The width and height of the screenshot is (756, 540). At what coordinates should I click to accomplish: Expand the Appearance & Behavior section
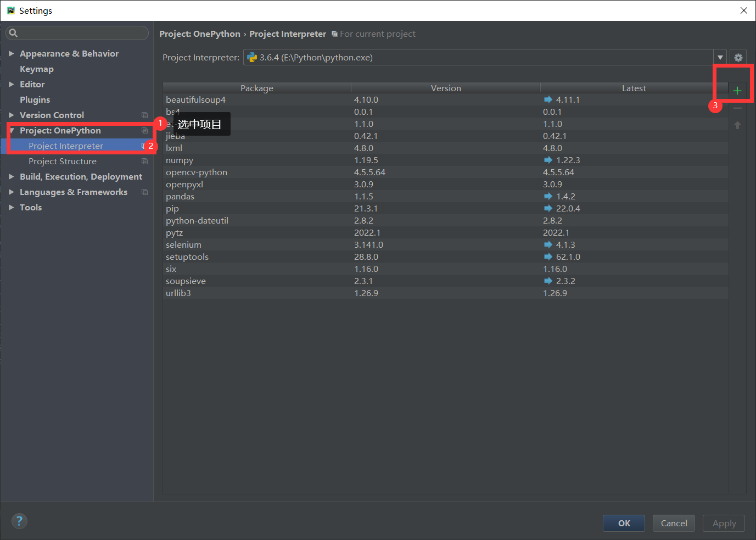(x=11, y=53)
